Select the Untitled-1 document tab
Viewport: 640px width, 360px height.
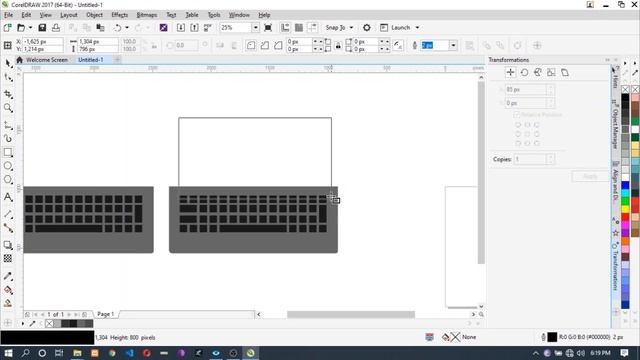click(x=91, y=60)
